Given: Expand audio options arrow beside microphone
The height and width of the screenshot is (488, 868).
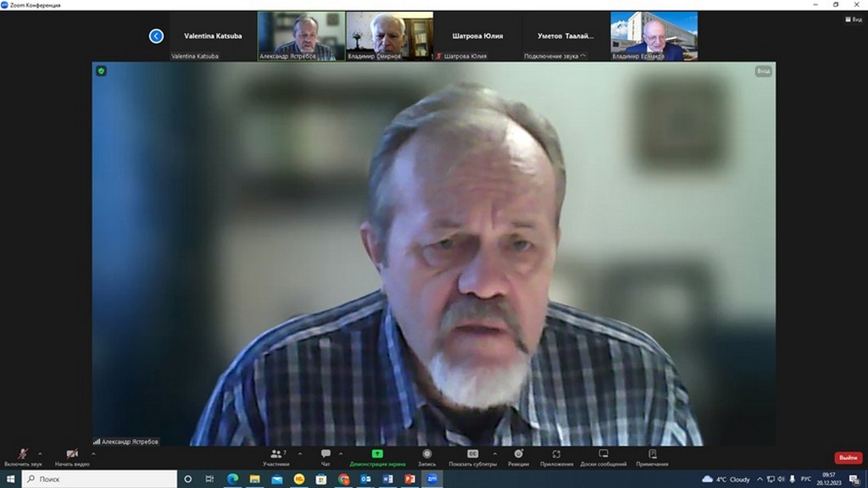Looking at the screenshot, I should pyautogui.click(x=40, y=453).
